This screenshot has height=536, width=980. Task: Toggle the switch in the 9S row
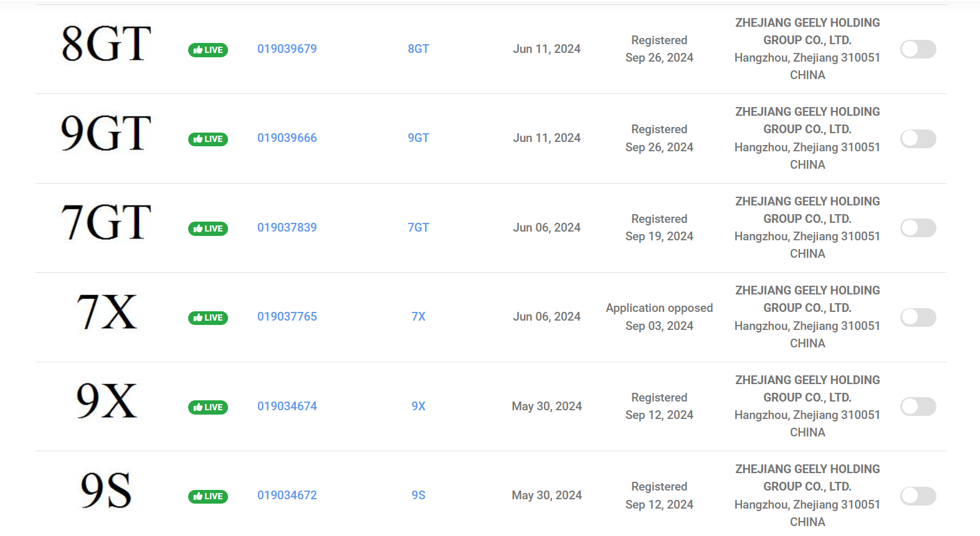coord(918,496)
